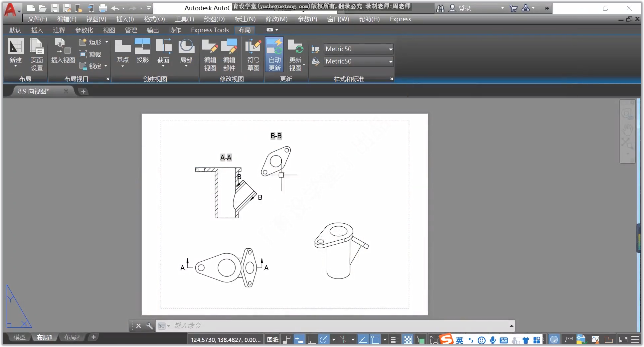Open the lower Metric50 detail style dropdown
The image size is (644, 347).
[x=359, y=61]
